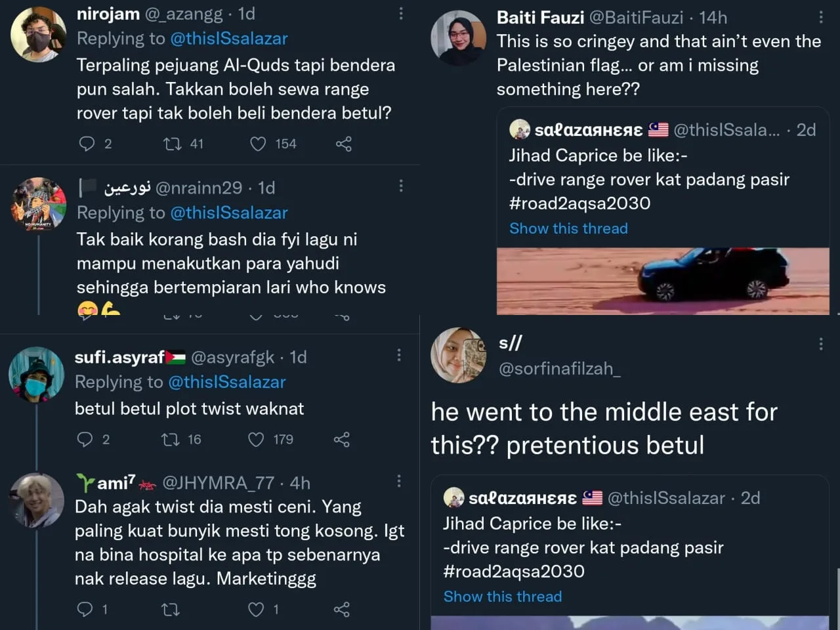Open more options on sufi.asyraf's tweet

pyautogui.click(x=399, y=355)
